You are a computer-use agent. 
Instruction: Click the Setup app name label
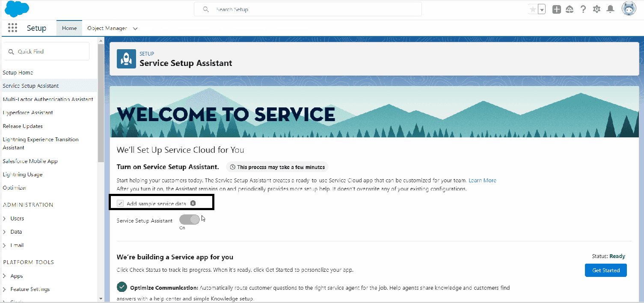pos(36,28)
